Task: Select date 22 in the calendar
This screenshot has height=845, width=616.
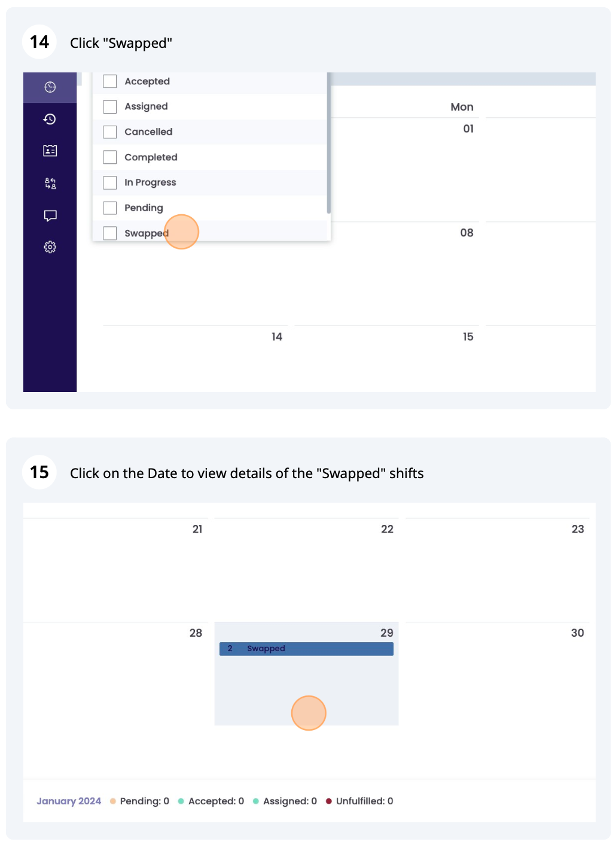Action: click(387, 529)
